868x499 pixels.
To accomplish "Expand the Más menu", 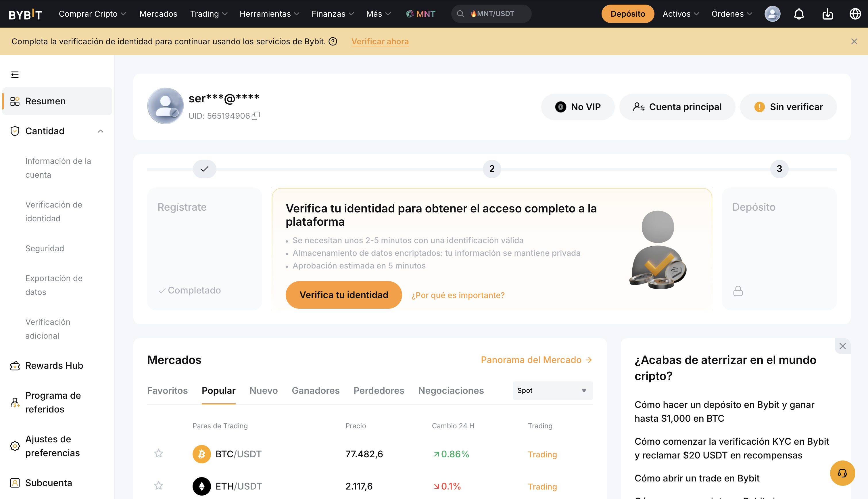I will click(378, 14).
